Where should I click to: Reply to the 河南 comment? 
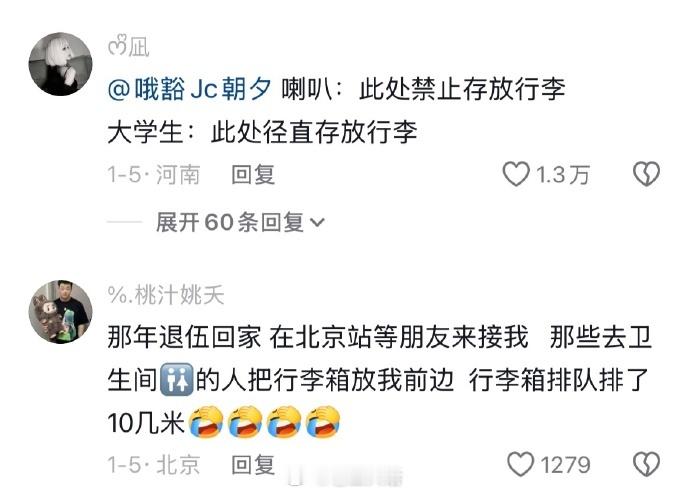coord(253,175)
